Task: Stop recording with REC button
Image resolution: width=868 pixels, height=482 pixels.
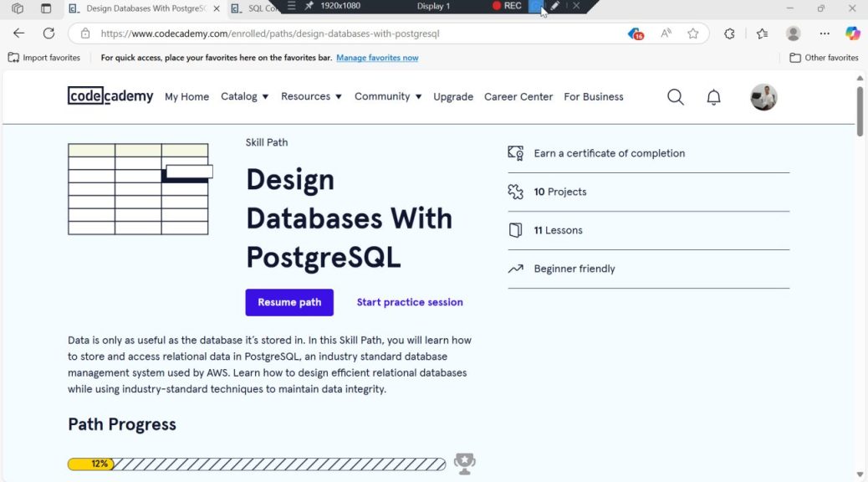Action: 507,6
